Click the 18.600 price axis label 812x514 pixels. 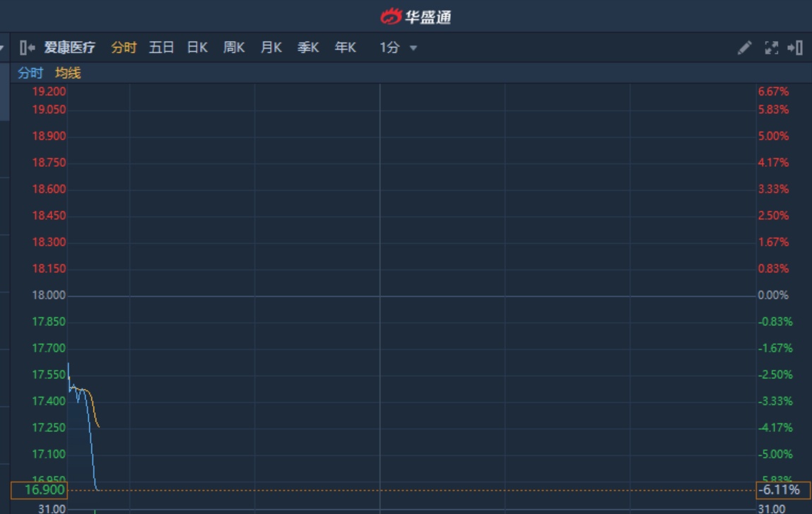click(49, 189)
